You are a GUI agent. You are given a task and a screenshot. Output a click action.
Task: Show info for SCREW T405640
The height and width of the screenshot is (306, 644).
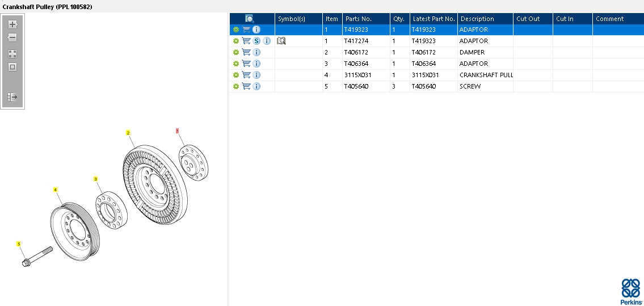coord(256,86)
